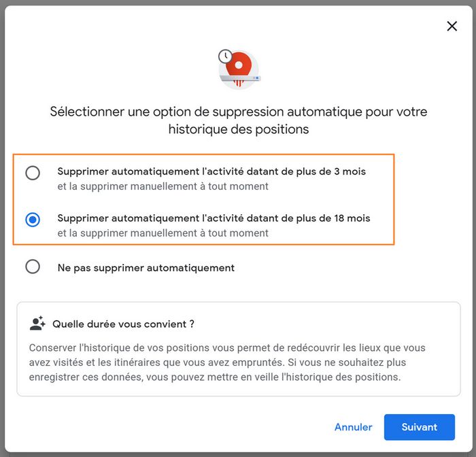Click the grey base under the pin illustration
Viewport: 476px width, 457px height.
pyautogui.click(x=240, y=79)
